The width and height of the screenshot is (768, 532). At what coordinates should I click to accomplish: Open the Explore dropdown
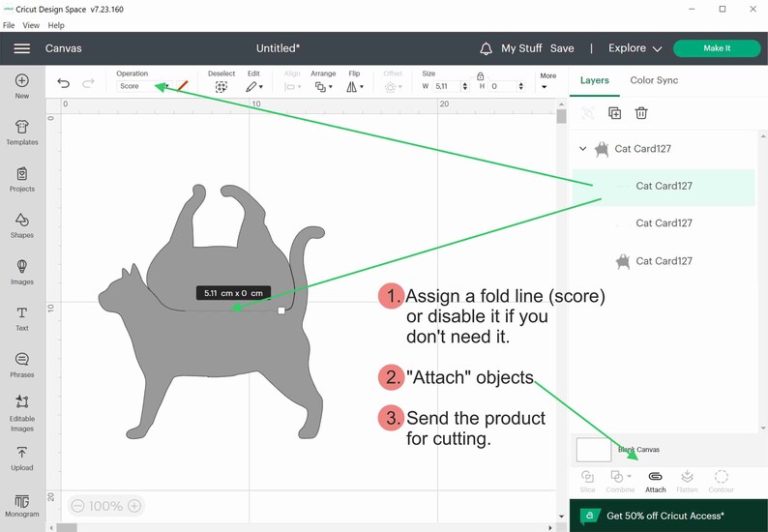click(x=635, y=48)
